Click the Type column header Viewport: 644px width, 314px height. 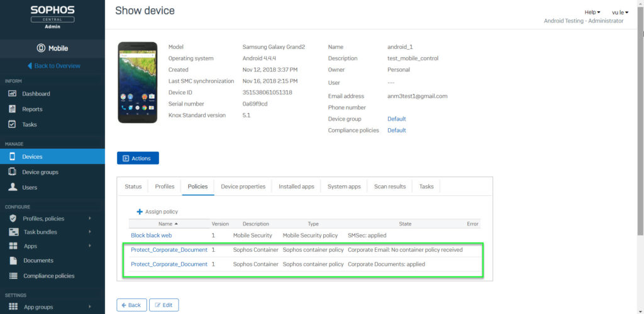(x=313, y=224)
